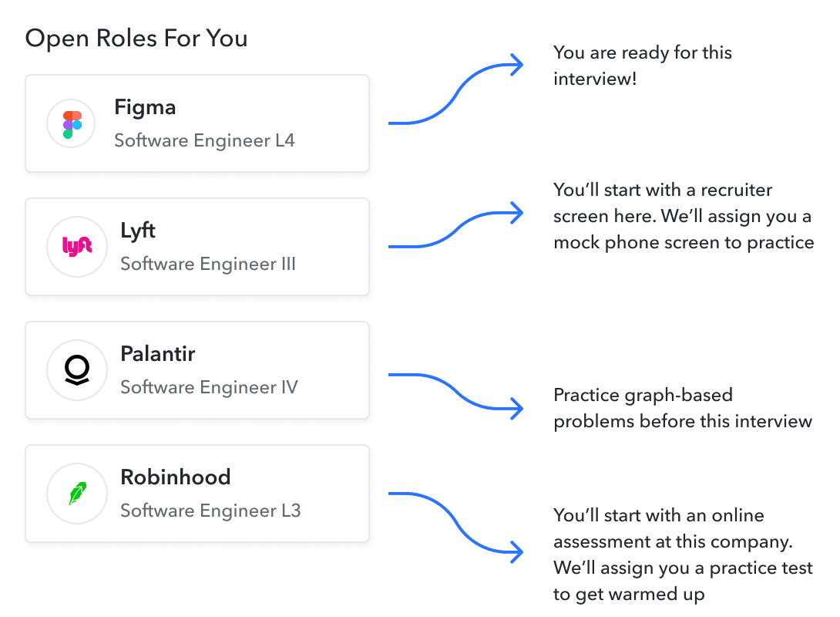Open the Lyft Software Engineer III role card
Viewport: 840px width, 617px height.
click(x=197, y=247)
